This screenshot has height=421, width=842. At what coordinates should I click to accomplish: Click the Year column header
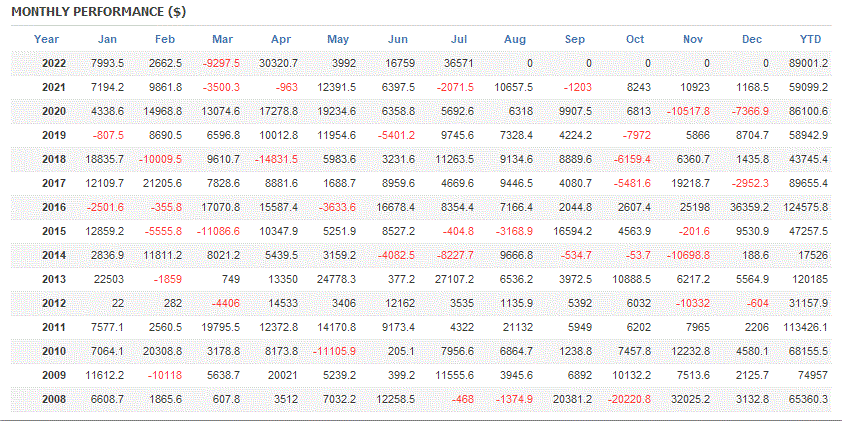pos(46,39)
